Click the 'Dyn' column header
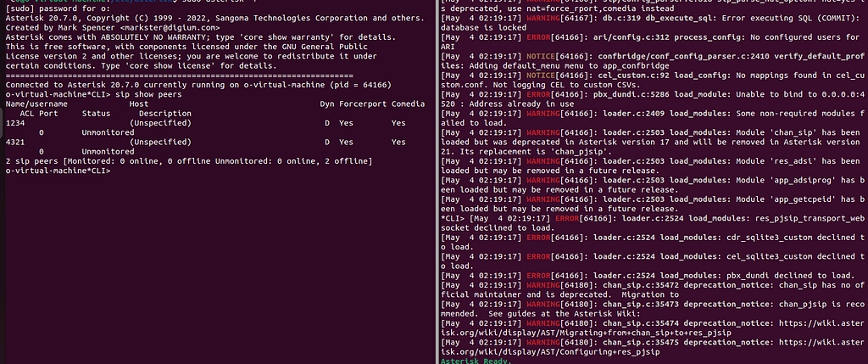 click(327, 104)
